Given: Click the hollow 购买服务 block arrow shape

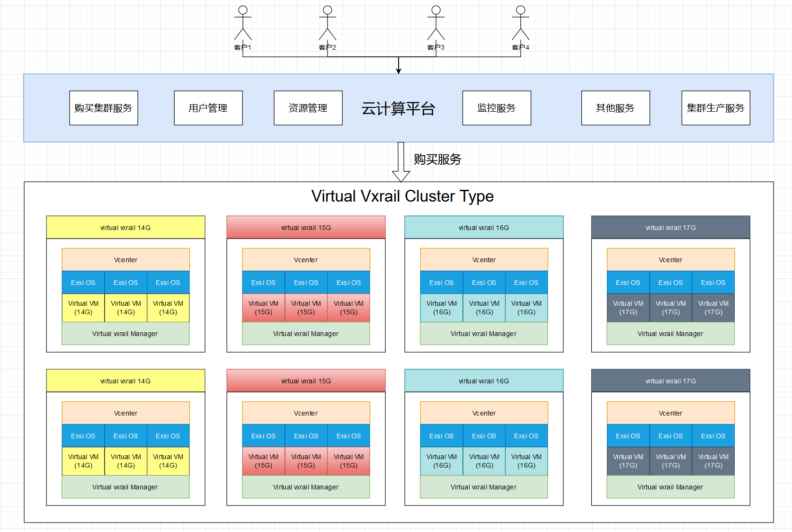Looking at the screenshot, I should 401,162.
